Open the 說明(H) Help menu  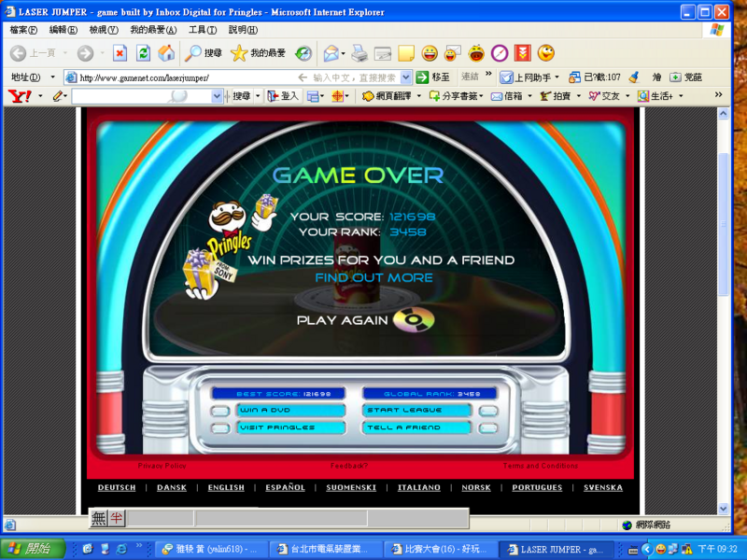point(243,30)
